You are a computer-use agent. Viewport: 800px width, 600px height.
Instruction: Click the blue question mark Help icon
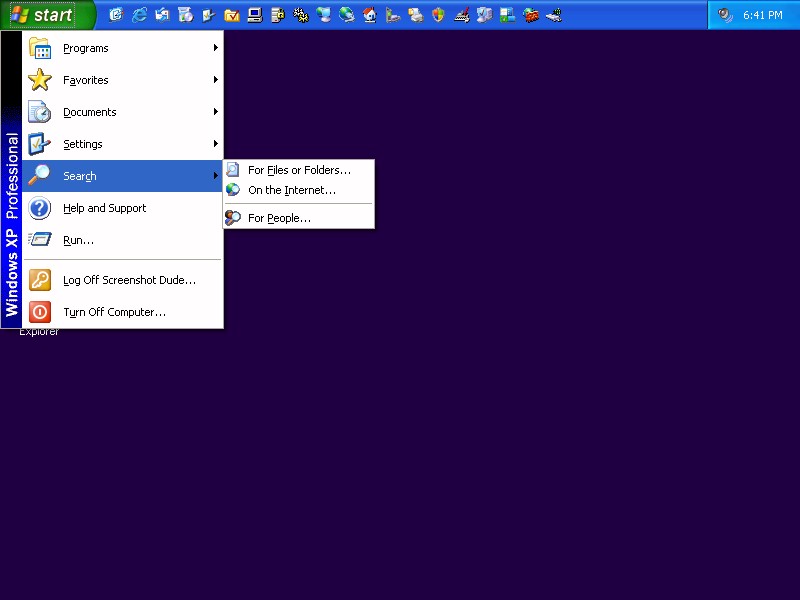(x=39, y=208)
